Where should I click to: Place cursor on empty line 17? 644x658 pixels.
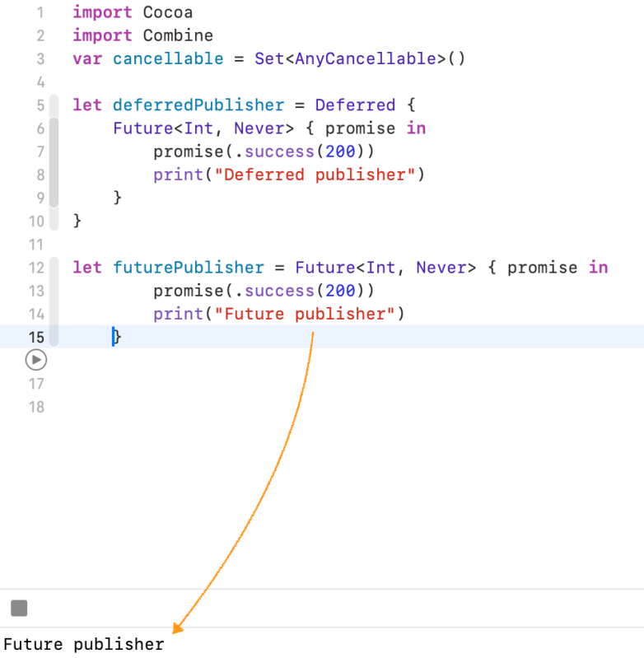click(x=247, y=384)
